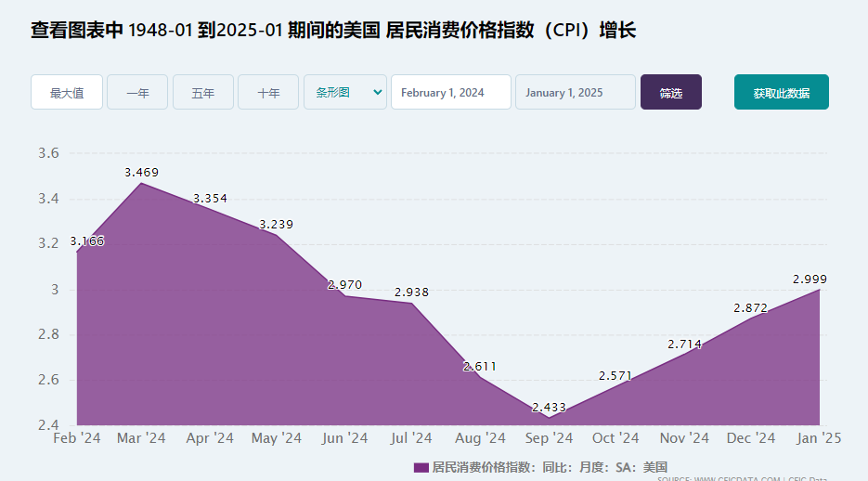The width and height of the screenshot is (868, 481).
Task: Click the January 1, 2025 end date field
Action: [x=576, y=93]
